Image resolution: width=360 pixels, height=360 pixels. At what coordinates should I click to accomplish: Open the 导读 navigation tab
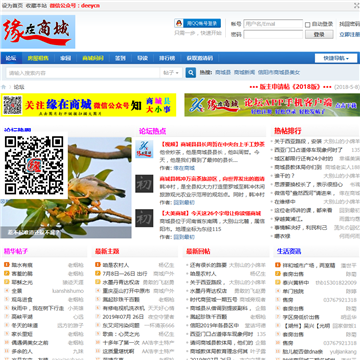pos(142,58)
